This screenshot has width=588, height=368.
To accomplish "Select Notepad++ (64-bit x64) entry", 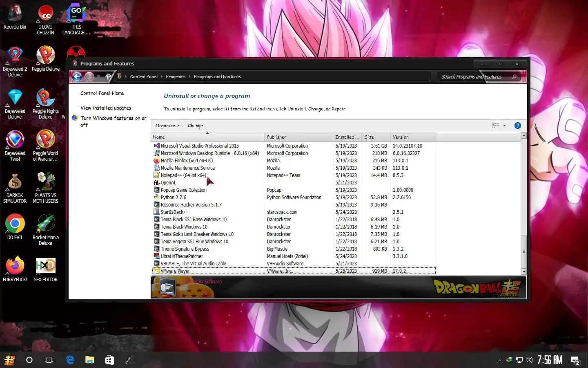I will pyautogui.click(x=294, y=175).
